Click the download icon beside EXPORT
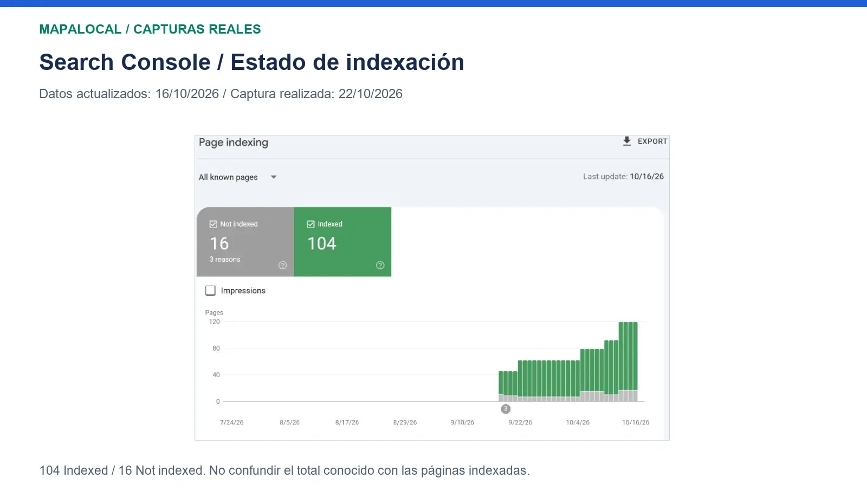 (627, 141)
